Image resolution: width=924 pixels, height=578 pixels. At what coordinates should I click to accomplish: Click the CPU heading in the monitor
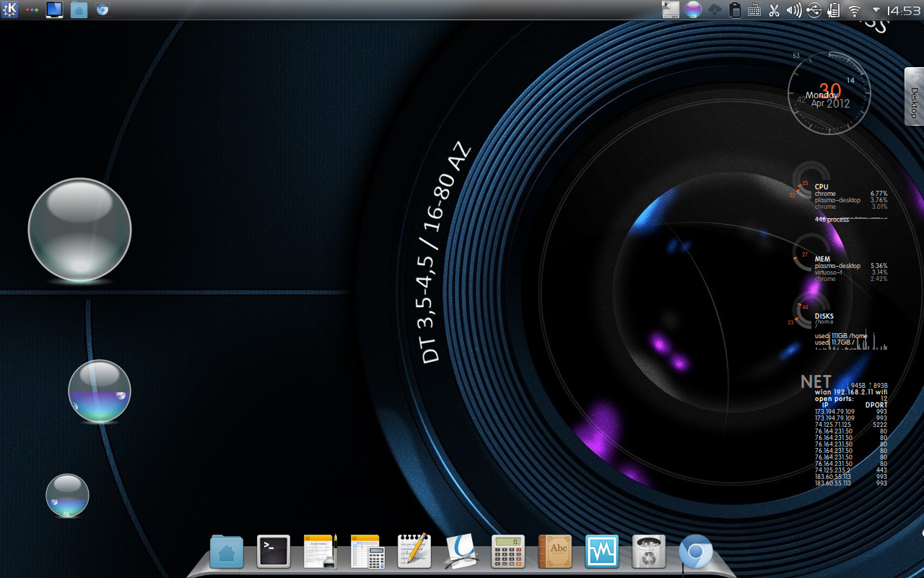(821, 186)
